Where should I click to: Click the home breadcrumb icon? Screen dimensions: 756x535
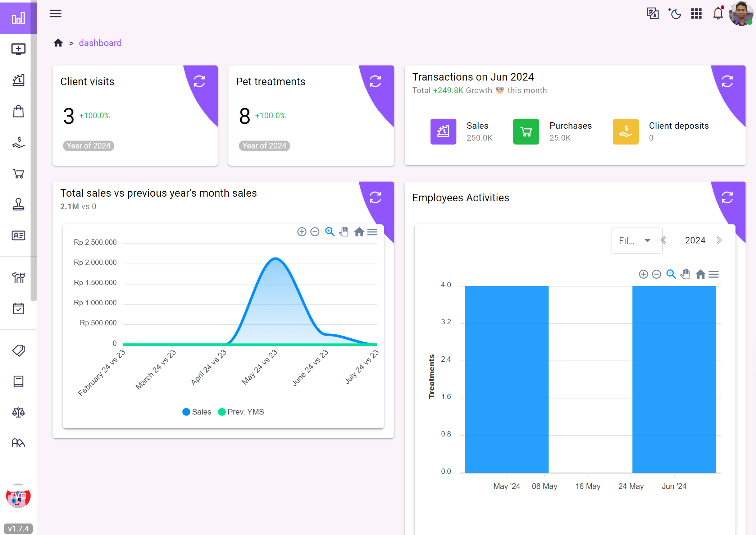click(x=58, y=43)
